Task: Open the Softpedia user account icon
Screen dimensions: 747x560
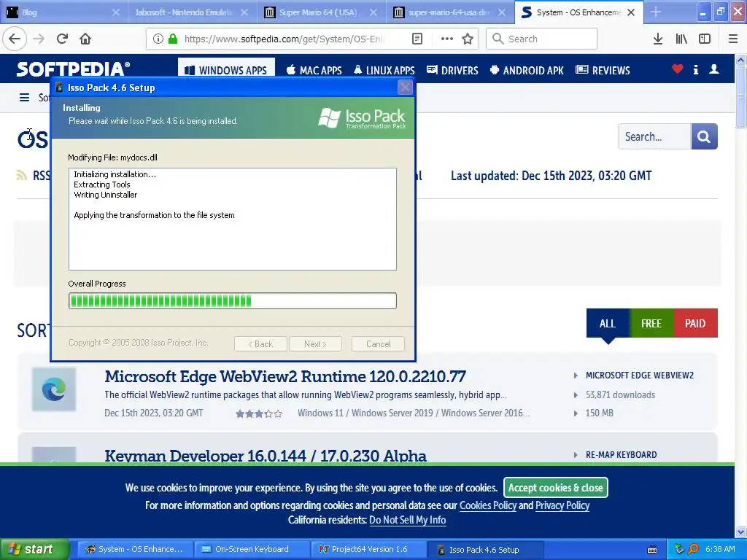Action: (x=713, y=69)
